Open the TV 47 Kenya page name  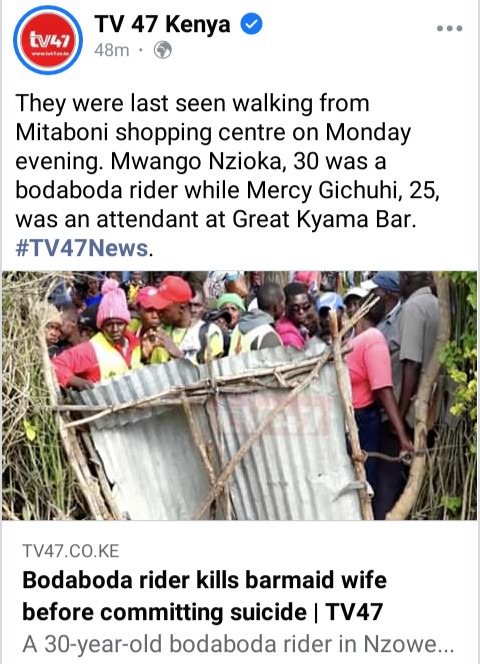[162, 24]
